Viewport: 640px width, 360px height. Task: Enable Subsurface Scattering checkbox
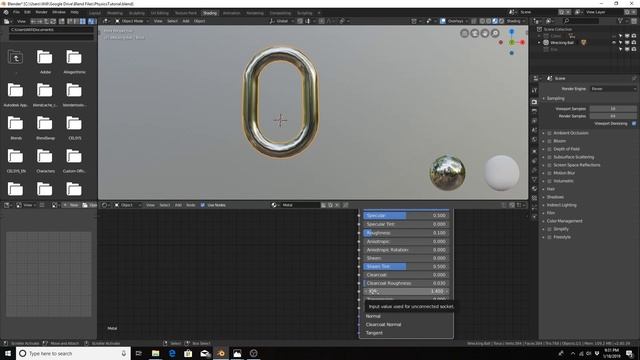coord(549,157)
